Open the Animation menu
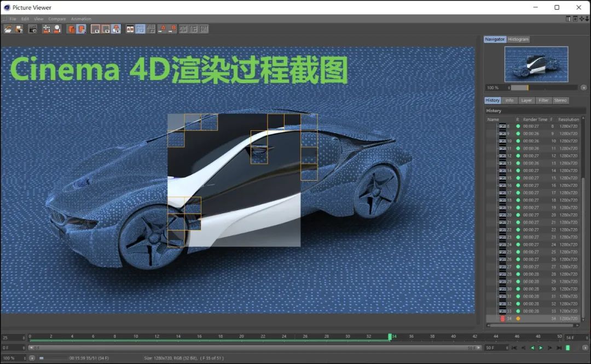The height and width of the screenshot is (364, 591). (x=81, y=19)
